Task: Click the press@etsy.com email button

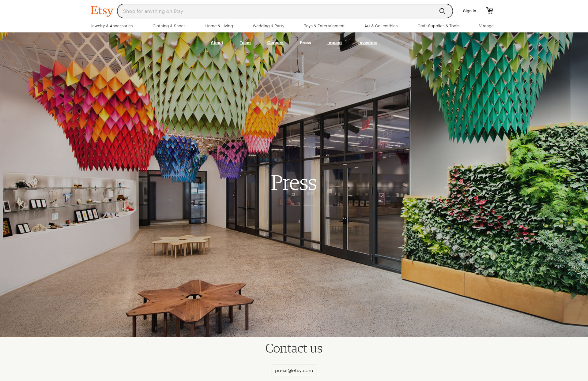Action: click(294, 370)
